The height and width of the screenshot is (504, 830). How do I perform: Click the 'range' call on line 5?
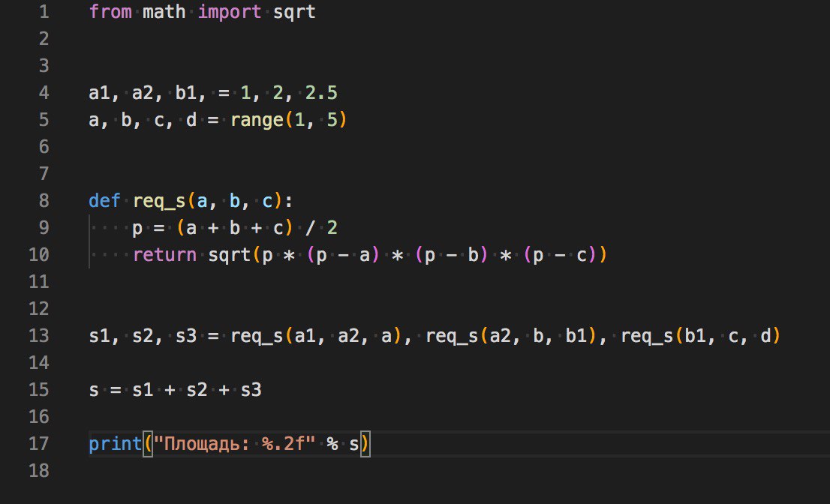coord(257,120)
